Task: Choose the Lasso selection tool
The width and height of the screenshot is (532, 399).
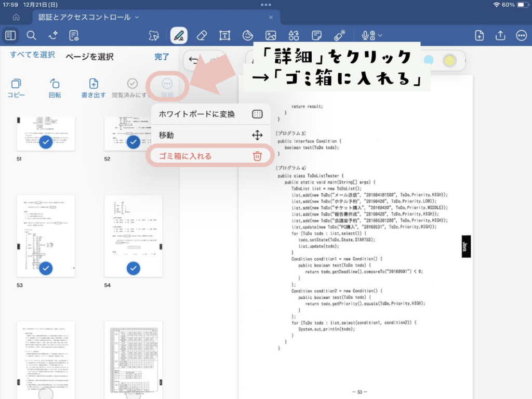Action: [153, 35]
